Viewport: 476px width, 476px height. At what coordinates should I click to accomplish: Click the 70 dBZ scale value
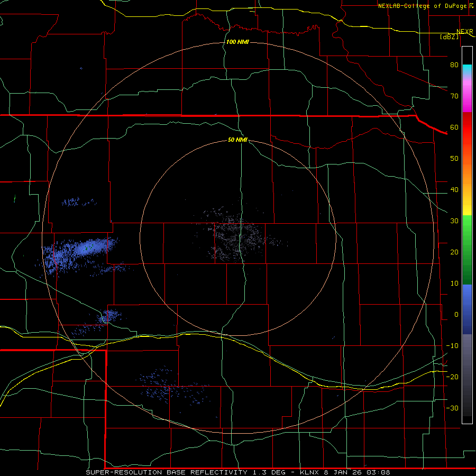pyautogui.click(x=454, y=96)
